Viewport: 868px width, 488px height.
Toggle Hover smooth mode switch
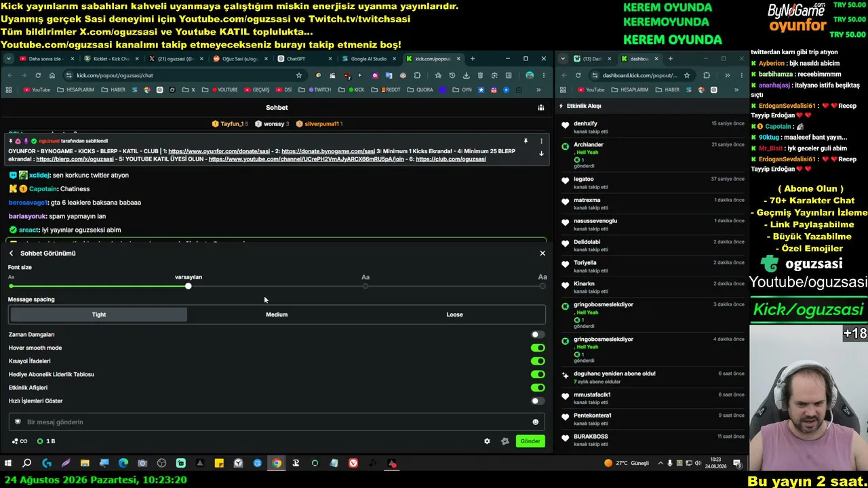(538, 348)
